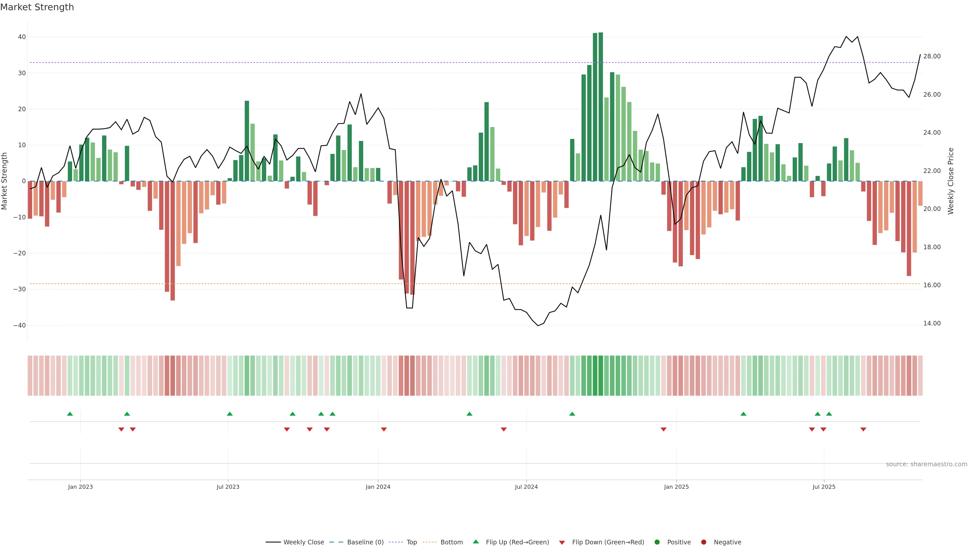Image resolution: width=980 pixels, height=551 pixels.
Task: Click the darkest green heatmap strip cell
Action: click(x=601, y=375)
